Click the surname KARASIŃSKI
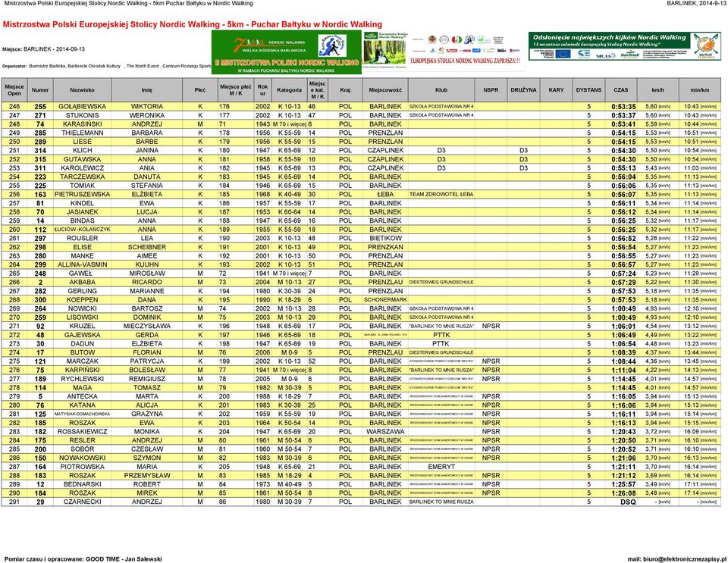Screen dimensions: 728x563 [x=82, y=124]
